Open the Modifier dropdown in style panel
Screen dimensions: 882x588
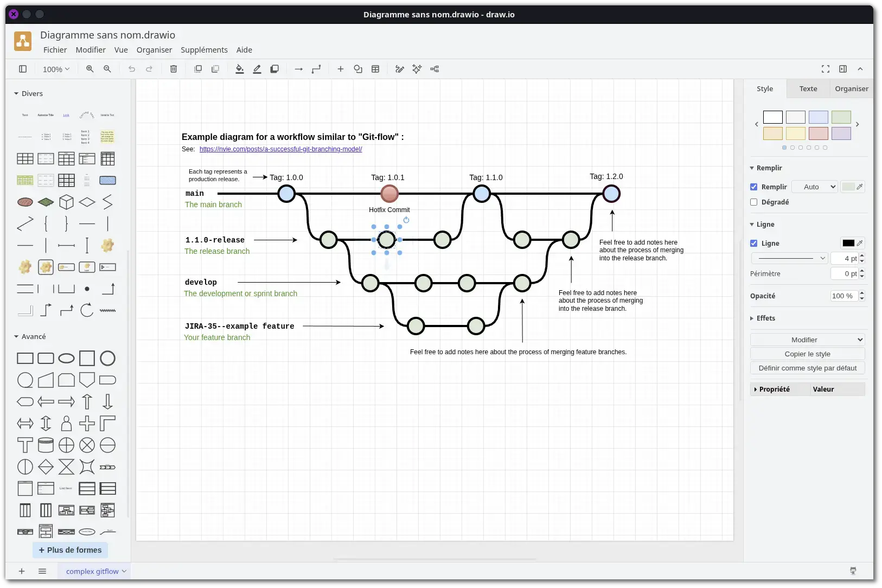[808, 340]
